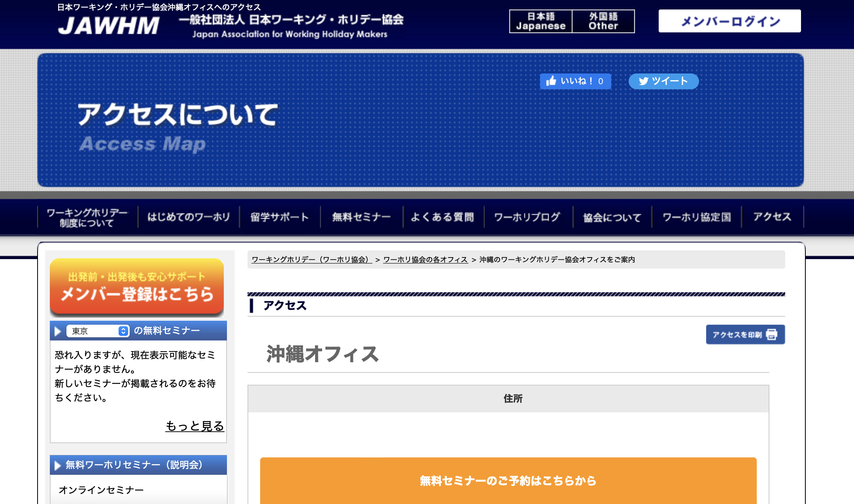Click the 沖縄のワーキングホリデー協会オフィスをご案内 breadcrumb text
Screen dimensions: 854x504
click(x=557, y=260)
